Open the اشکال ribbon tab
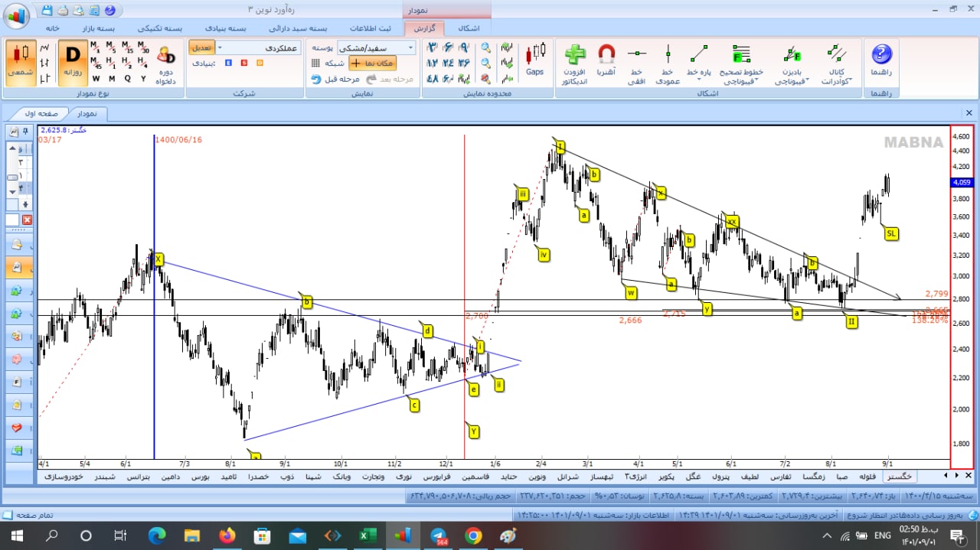 coord(469,28)
